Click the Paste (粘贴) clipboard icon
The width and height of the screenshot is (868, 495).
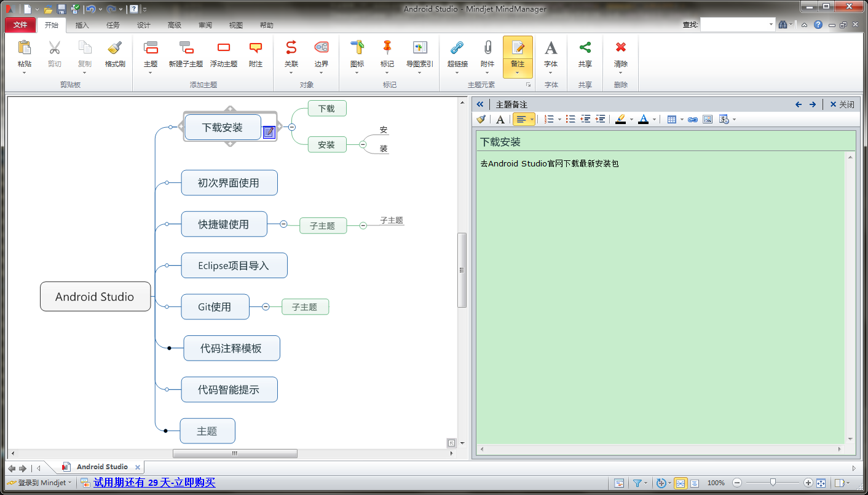(25, 48)
